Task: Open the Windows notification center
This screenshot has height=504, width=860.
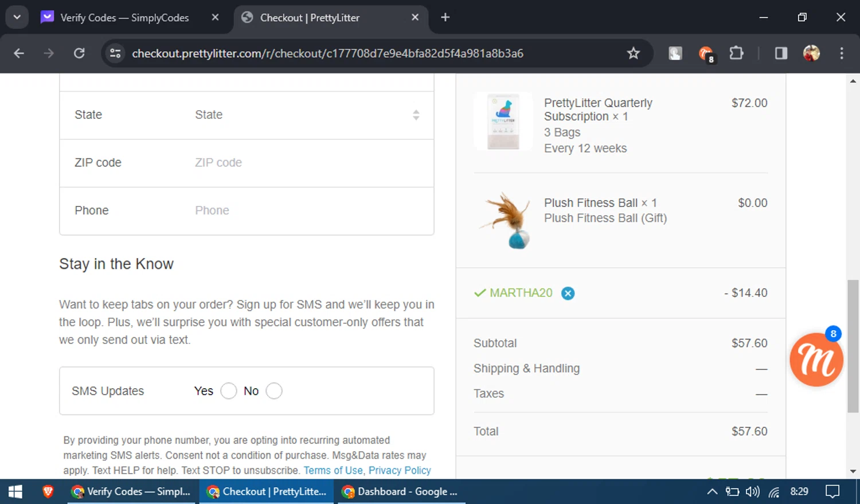Action: pos(832,492)
